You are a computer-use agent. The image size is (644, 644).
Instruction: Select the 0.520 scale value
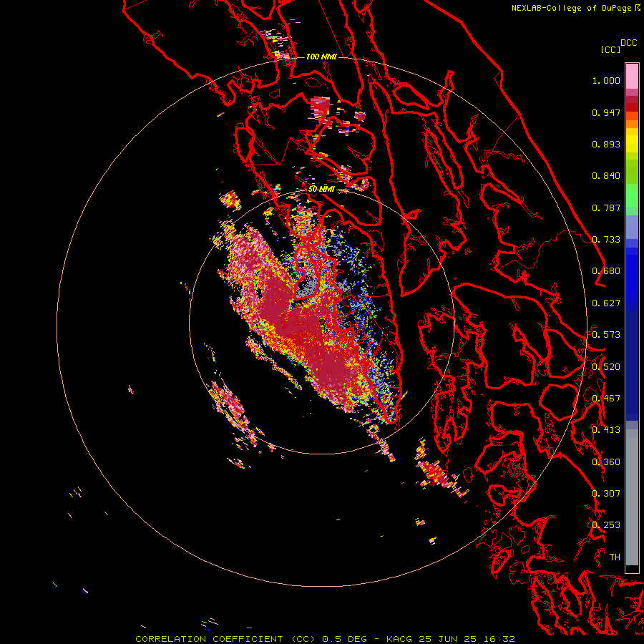point(606,367)
